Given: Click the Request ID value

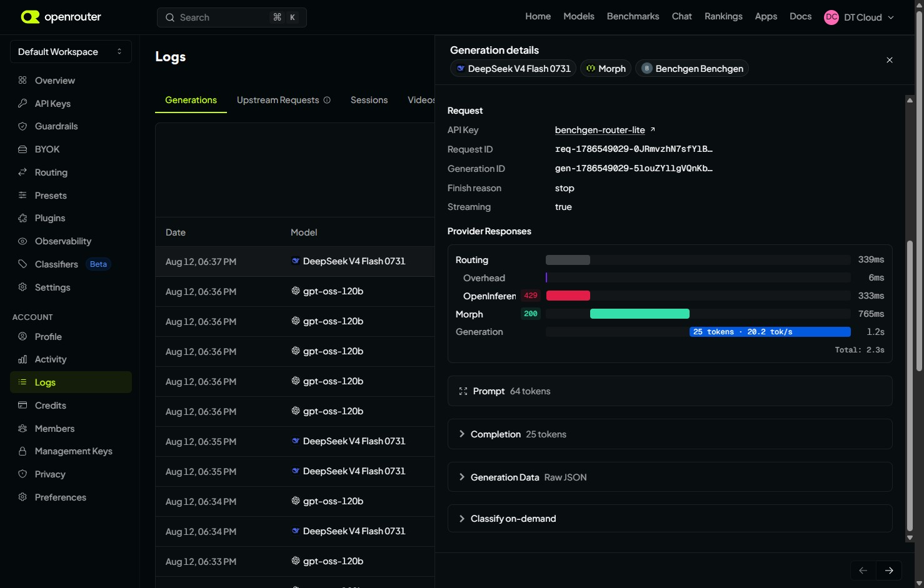Looking at the screenshot, I should click(633, 149).
